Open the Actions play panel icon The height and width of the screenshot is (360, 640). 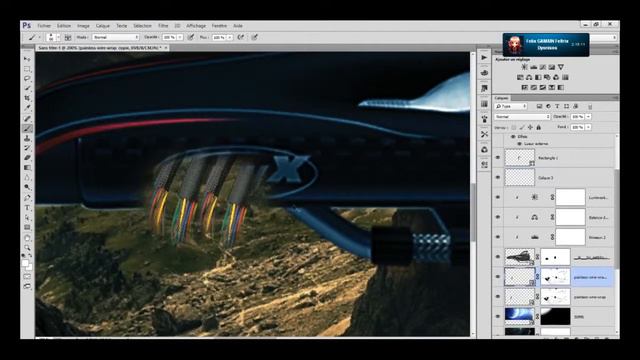pyautogui.click(x=484, y=58)
